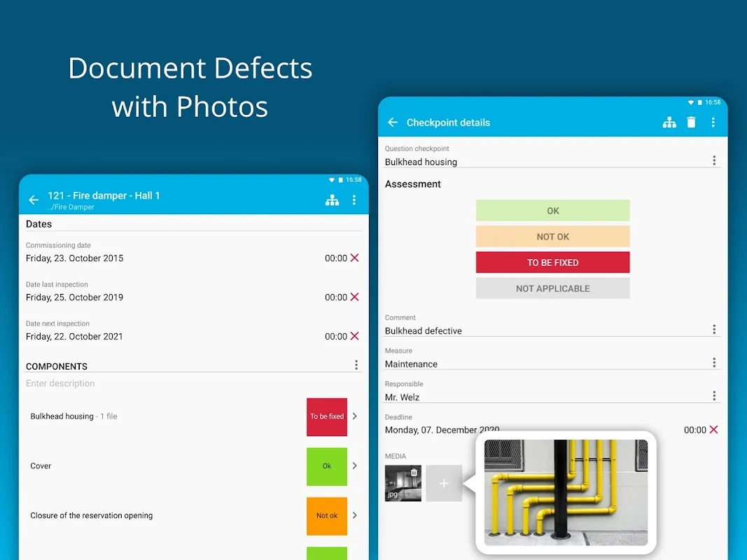Clear the Commissioning date with red X
This screenshot has width=747, height=560.
[354, 258]
